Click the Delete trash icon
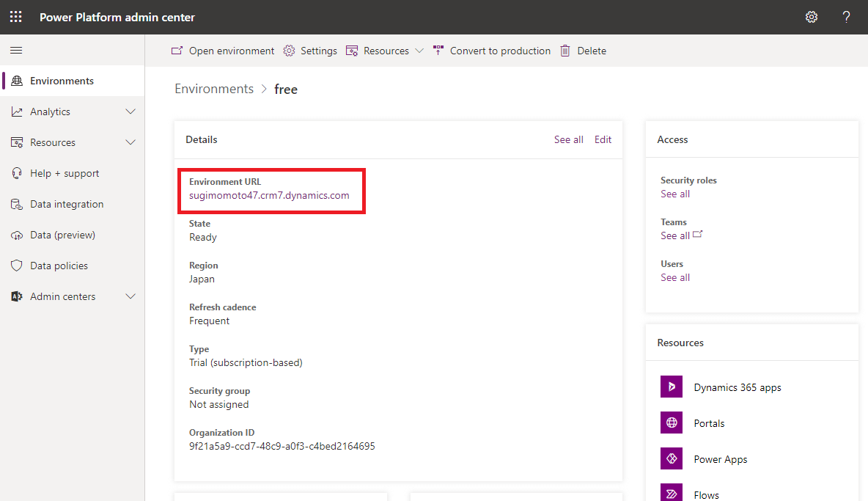The height and width of the screenshot is (501, 868). pyautogui.click(x=565, y=51)
